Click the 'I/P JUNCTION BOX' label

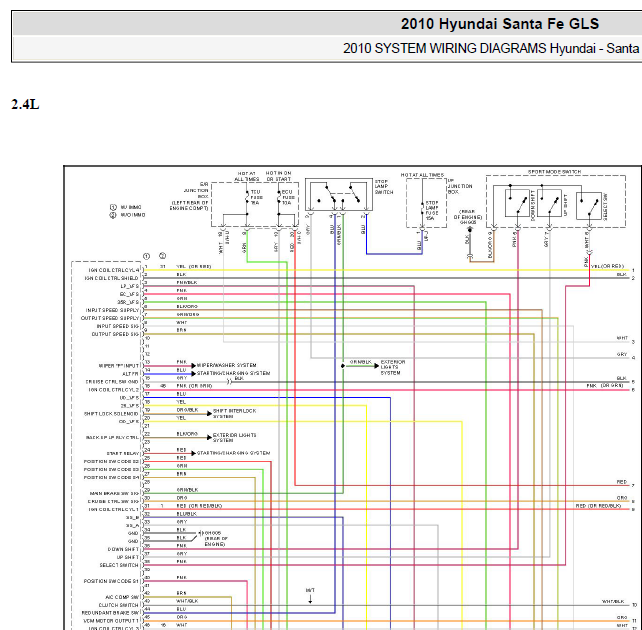460,186
